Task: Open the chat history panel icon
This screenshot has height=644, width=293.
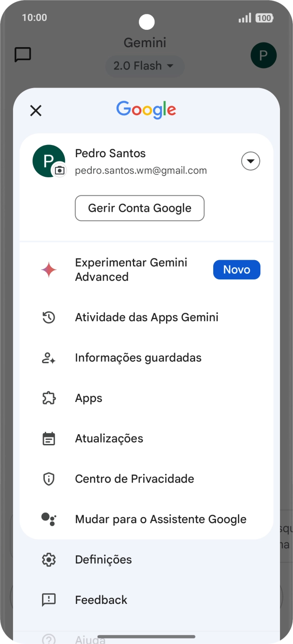Action: click(x=23, y=55)
